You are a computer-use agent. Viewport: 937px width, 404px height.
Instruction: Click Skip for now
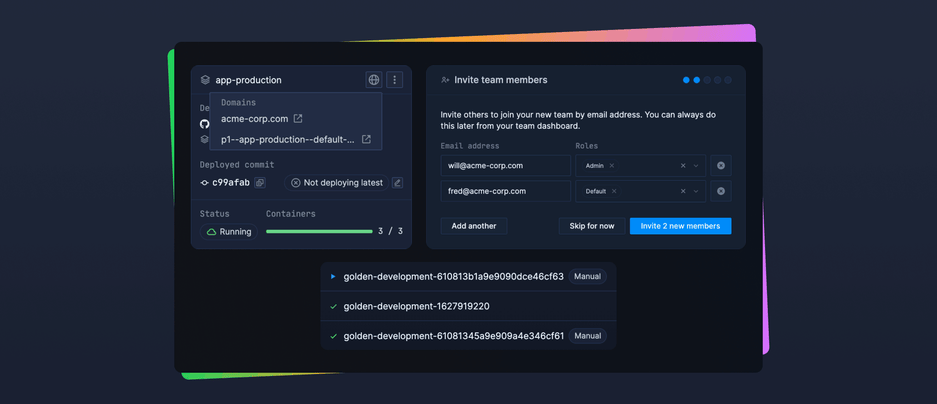(x=592, y=226)
